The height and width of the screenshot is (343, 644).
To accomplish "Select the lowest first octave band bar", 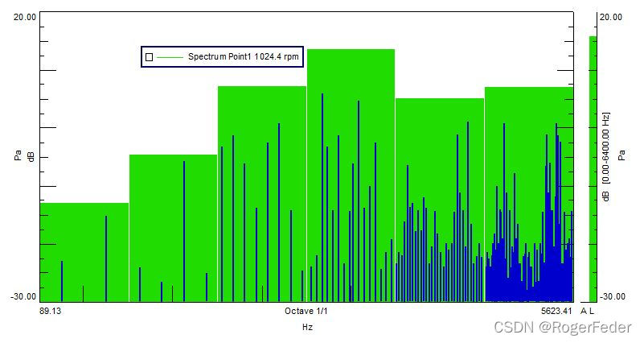I will pos(84,252).
